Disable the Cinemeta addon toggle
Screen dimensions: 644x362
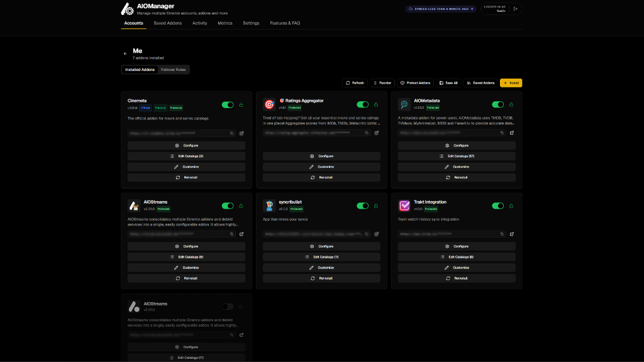point(228,105)
